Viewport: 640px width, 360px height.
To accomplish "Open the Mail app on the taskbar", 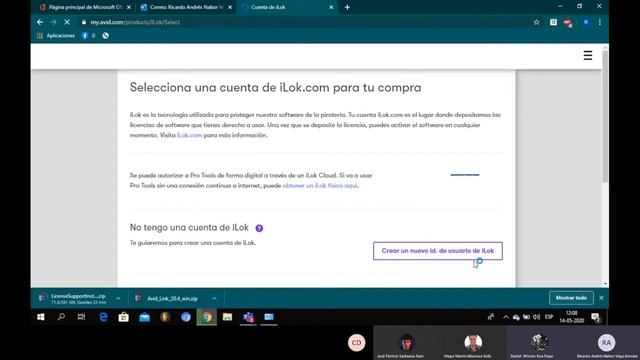I will tap(144, 317).
